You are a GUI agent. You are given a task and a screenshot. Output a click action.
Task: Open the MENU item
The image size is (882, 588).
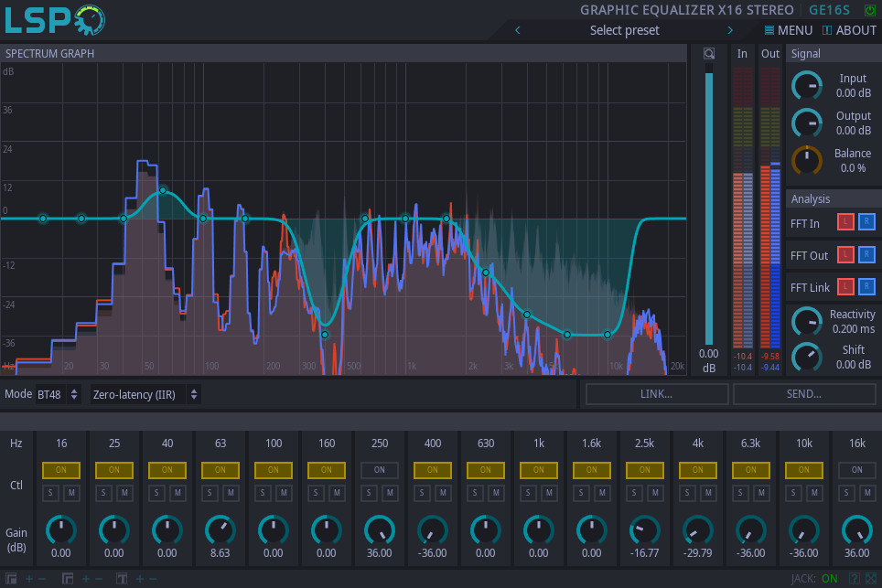coord(788,30)
